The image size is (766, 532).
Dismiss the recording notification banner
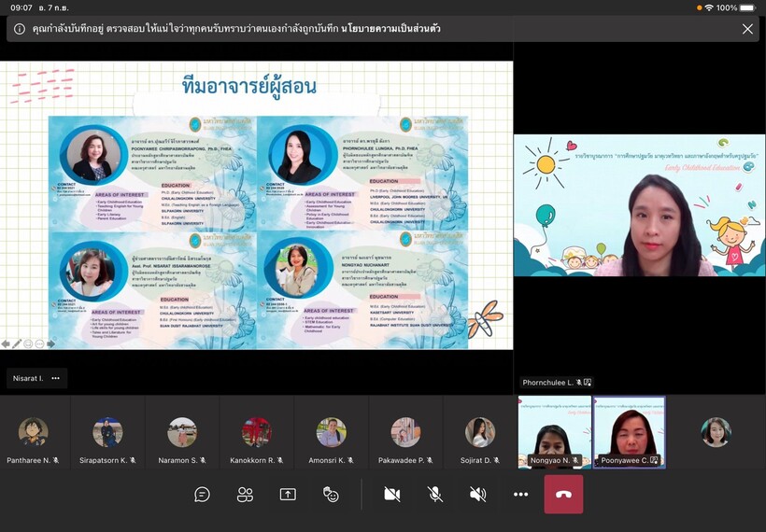[x=747, y=29]
